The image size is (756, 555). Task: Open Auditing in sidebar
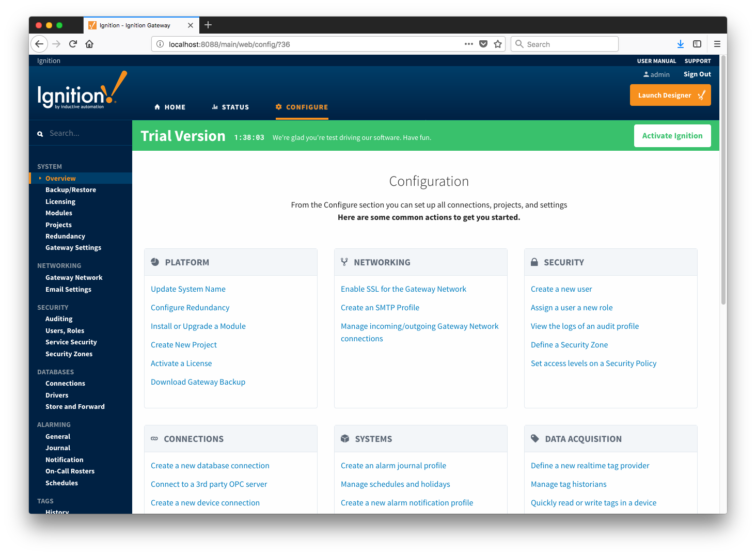click(59, 319)
